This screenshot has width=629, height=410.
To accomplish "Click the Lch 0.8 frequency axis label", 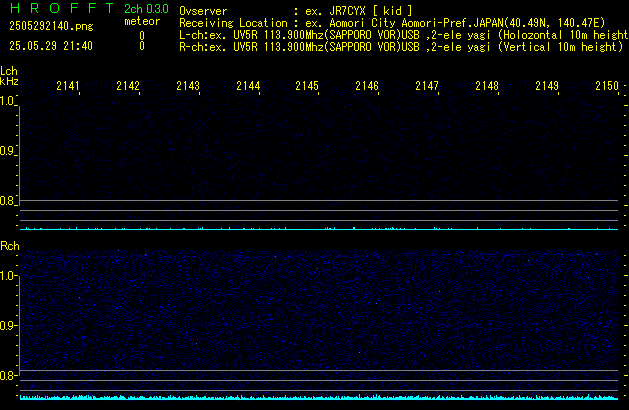I will pos(7,201).
